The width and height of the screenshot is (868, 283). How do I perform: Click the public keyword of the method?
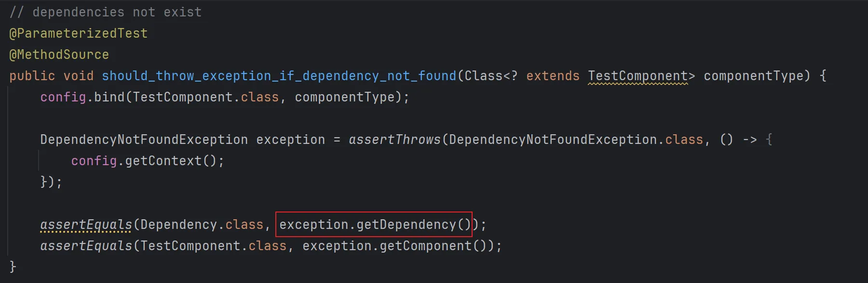[x=32, y=76]
